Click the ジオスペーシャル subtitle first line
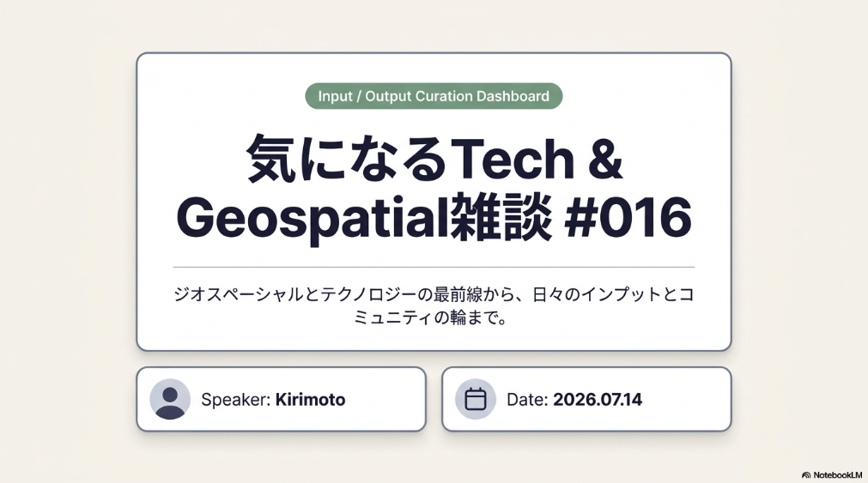The height and width of the screenshot is (483, 868). coord(434,293)
